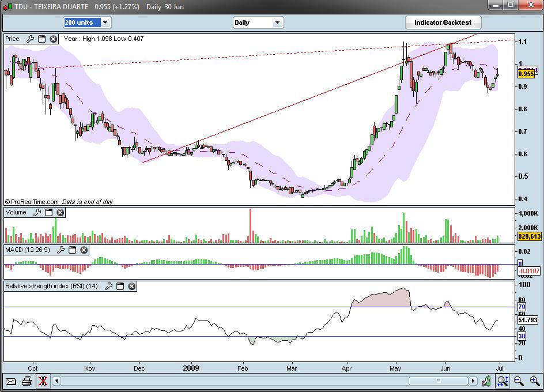The width and height of the screenshot is (544, 392).
Task: Remove the RSI indicator panel
Action: (131, 287)
